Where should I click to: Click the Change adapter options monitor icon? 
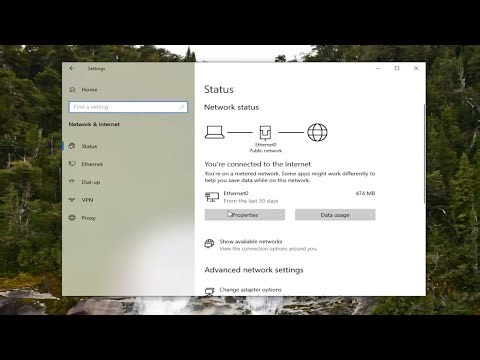(209, 292)
